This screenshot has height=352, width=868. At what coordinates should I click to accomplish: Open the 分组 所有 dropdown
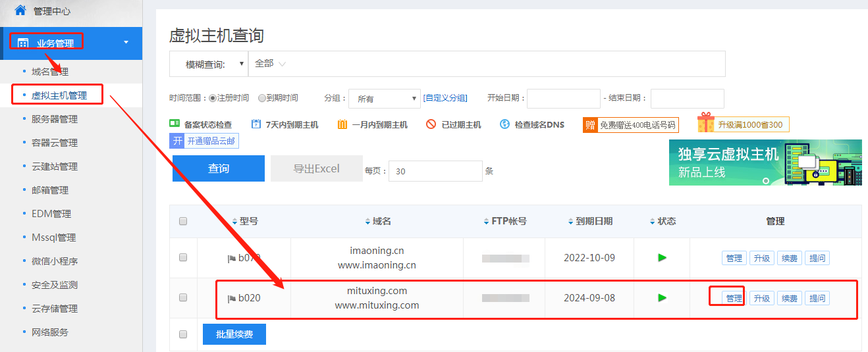point(384,99)
